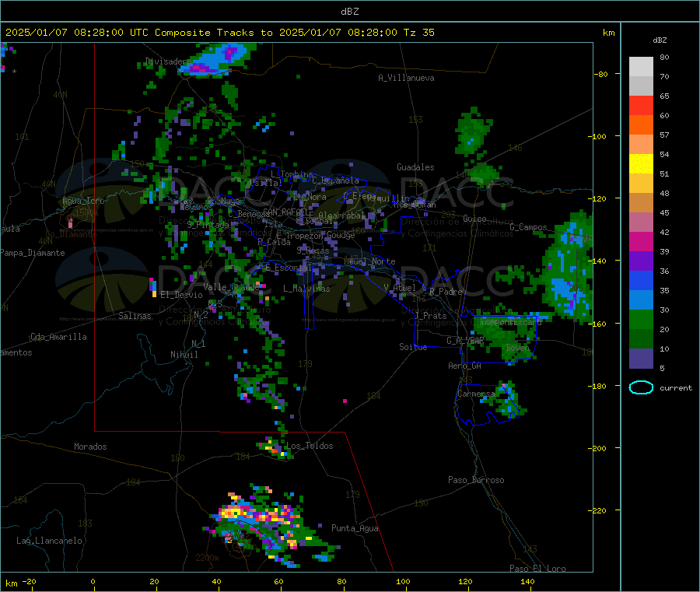Click the 100 km horizontal axis tick
Screen dimensions: 700x592
pos(403,581)
